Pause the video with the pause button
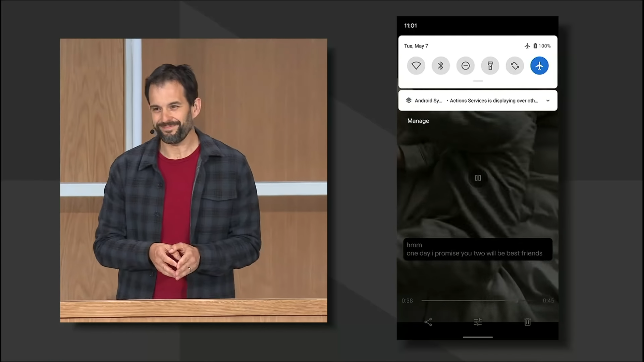 [x=478, y=178]
